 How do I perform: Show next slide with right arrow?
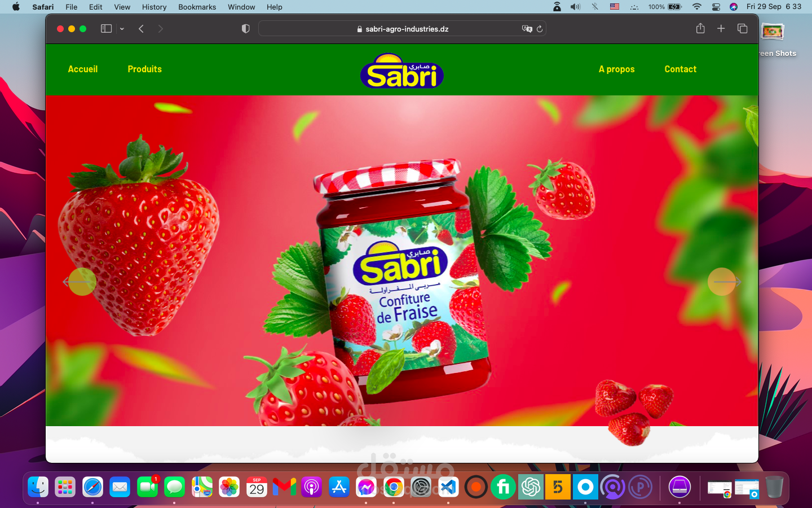point(723,282)
